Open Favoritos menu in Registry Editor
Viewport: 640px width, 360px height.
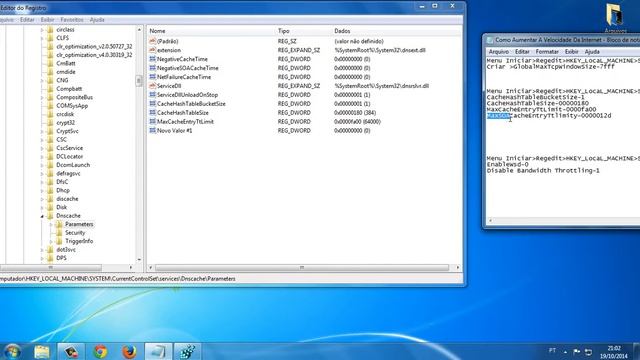click(x=72, y=20)
